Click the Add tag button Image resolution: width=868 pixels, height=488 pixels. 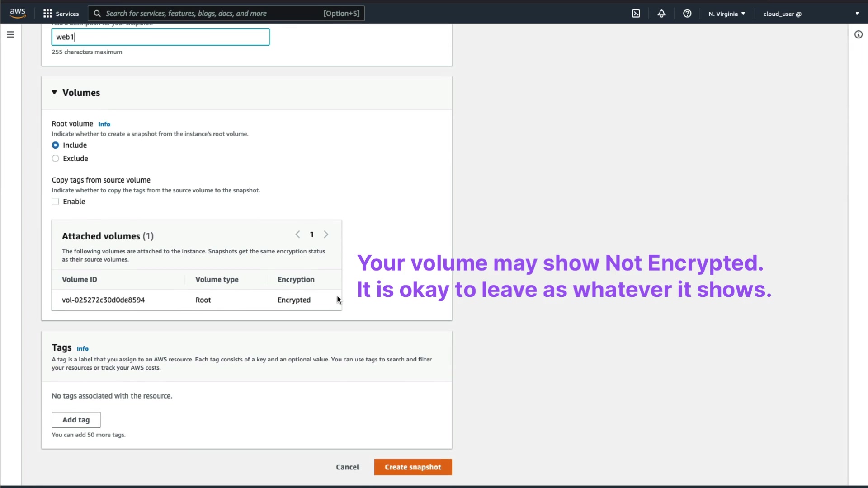[x=76, y=420]
